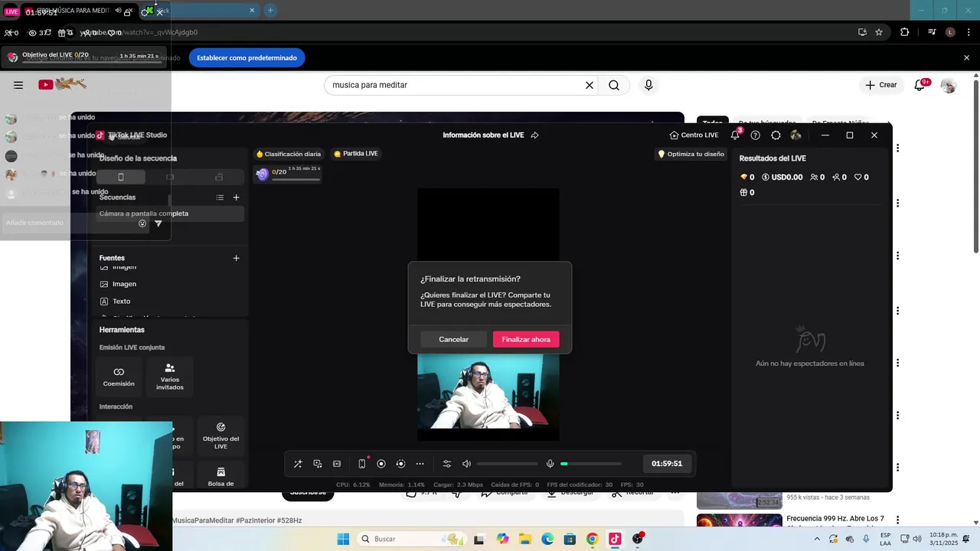This screenshot has width=980, height=551.
Task: Add a new sequence with the plus
Action: 236,197
